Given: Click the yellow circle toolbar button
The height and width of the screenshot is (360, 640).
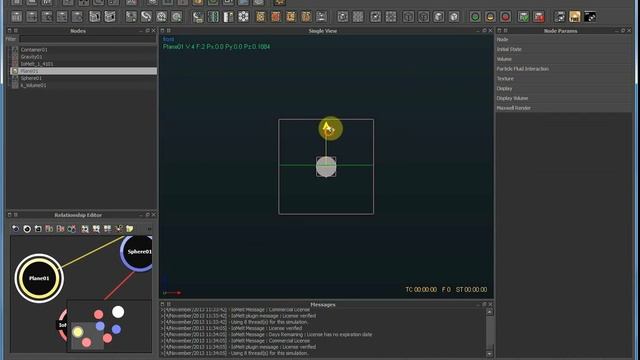Looking at the screenshot, I should click(x=490, y=17).
